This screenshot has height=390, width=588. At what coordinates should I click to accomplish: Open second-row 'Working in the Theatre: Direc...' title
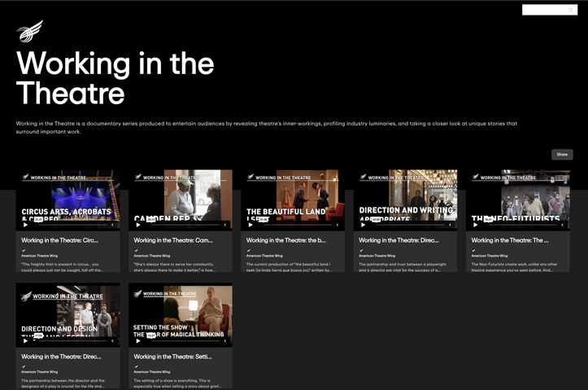pos(61,357)
